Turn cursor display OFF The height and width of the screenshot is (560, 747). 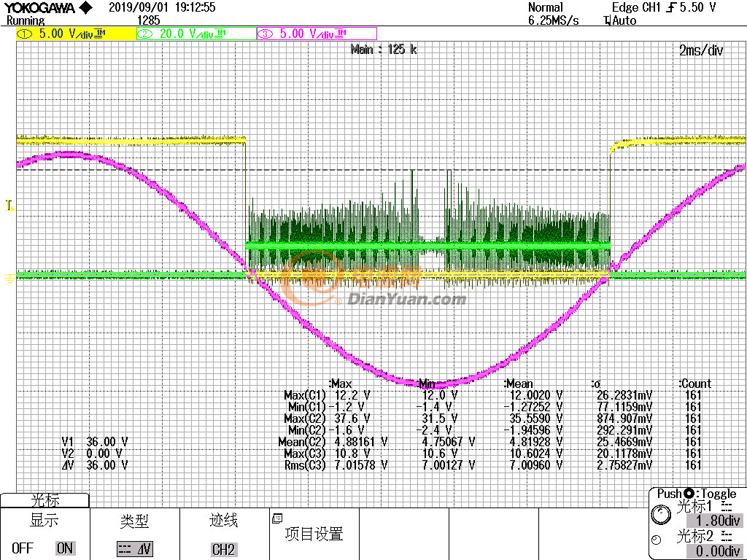coord(23,548)
